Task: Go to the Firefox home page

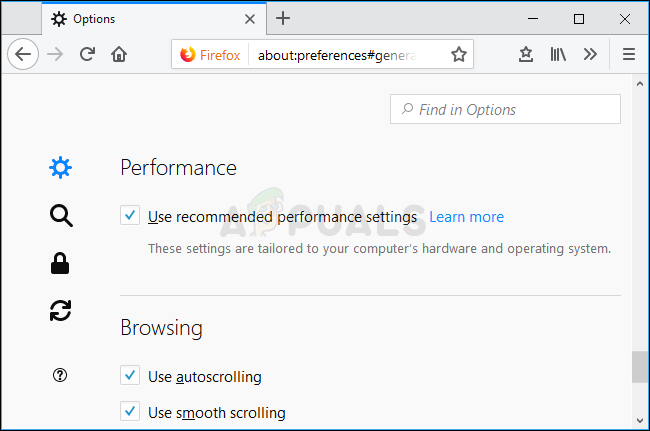Action: (x=119, y=55)
